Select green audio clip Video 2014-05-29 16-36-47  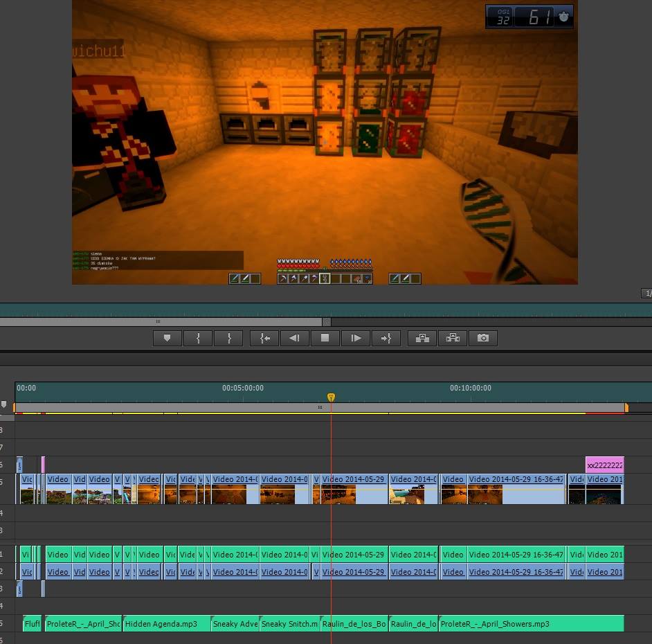click(x=516, y=555)
